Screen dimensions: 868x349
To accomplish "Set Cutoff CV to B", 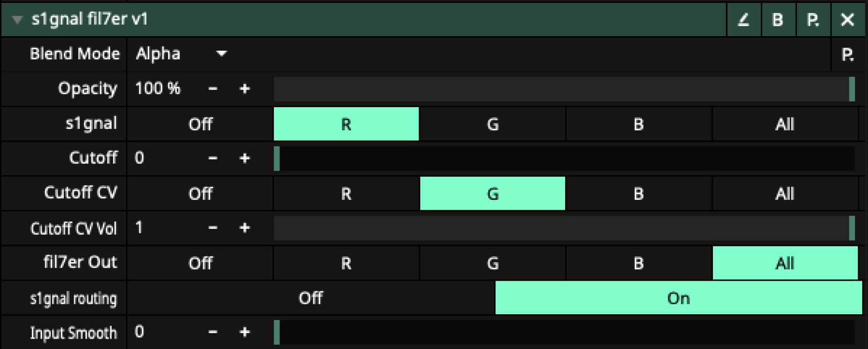I will tap(638, 193).
